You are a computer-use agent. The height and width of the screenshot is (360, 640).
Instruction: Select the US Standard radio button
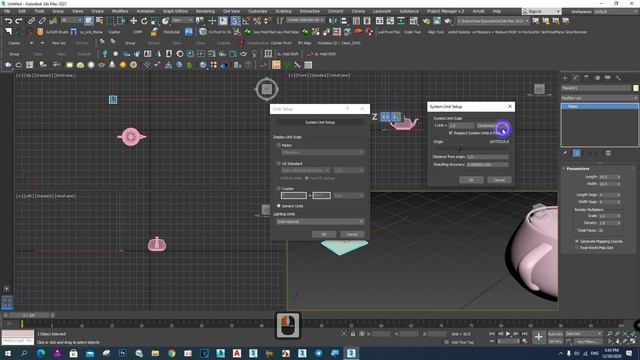pyautogui.click(x=279, y=163)
